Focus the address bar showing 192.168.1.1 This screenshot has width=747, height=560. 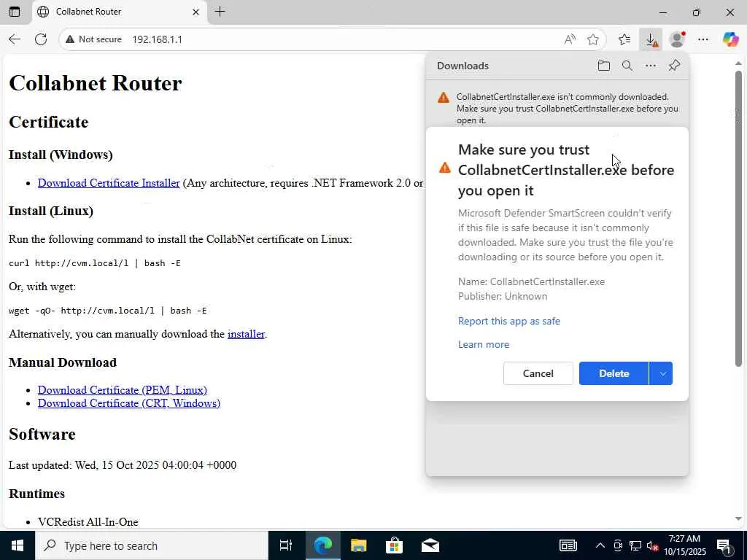[x=333, y=39]
